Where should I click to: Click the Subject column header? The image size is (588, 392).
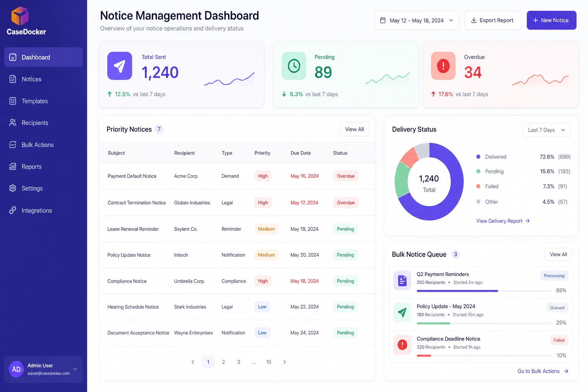point(116,153)
